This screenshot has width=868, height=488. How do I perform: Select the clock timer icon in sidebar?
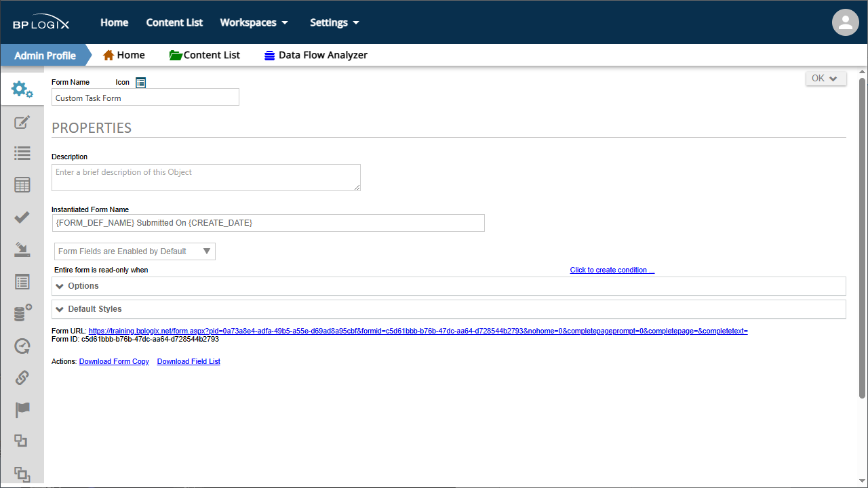(x=22, y=346)
